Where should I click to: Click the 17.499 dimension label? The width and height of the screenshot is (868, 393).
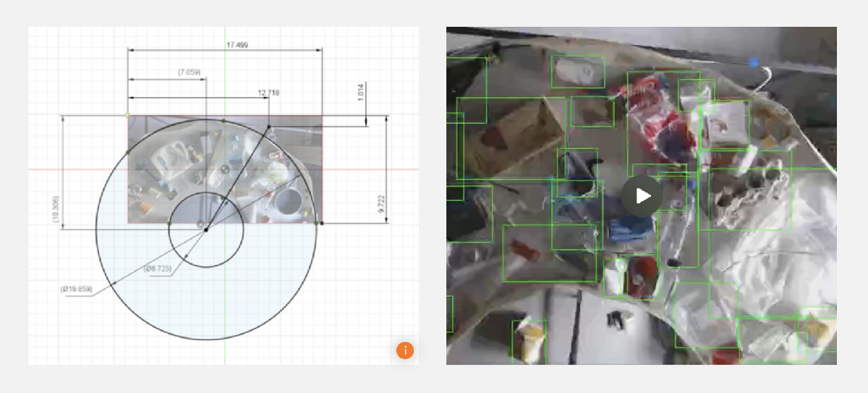[237, 45]
